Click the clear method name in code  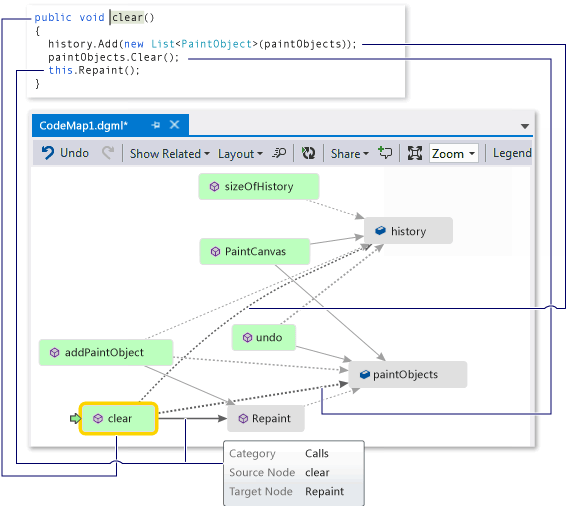[x=127, y=17]
